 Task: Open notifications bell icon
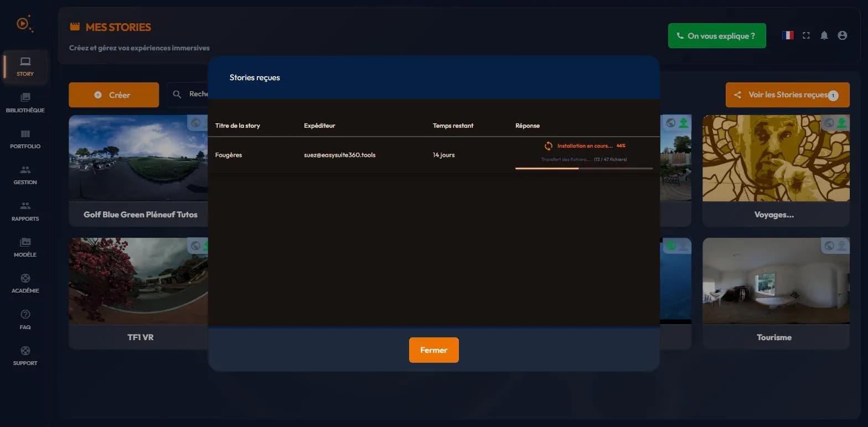tap(824, 35)
